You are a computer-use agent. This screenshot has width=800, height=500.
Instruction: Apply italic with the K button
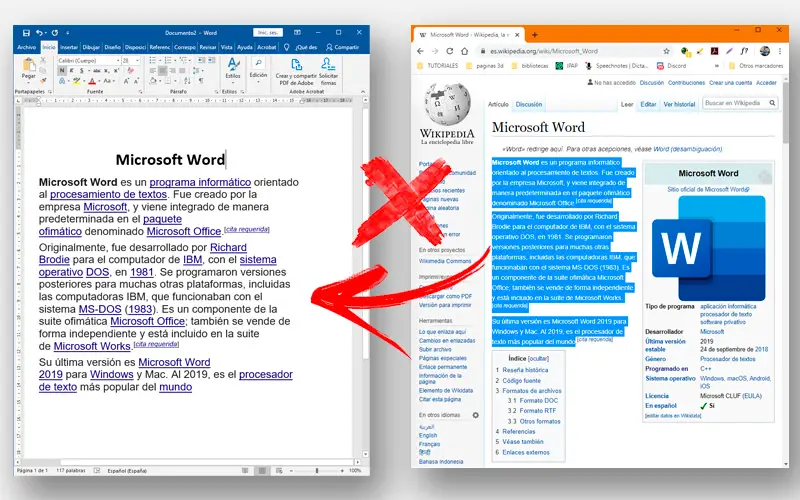tap(71, 70)
